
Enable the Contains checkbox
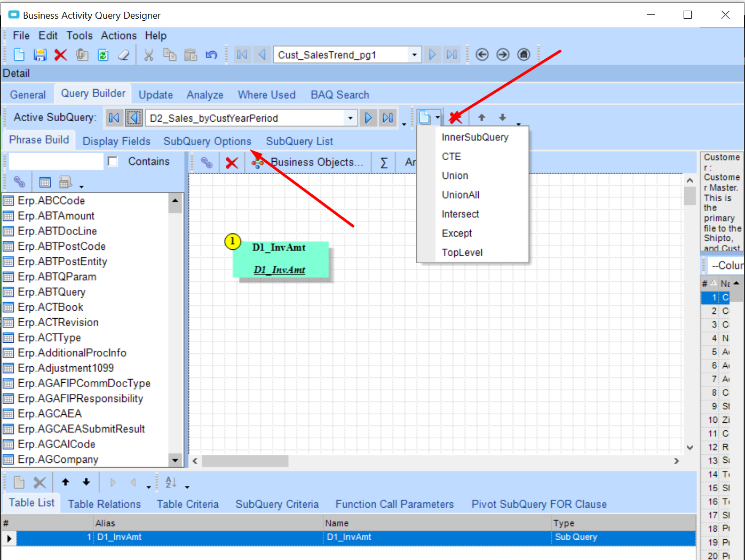(x=113, y=161)
